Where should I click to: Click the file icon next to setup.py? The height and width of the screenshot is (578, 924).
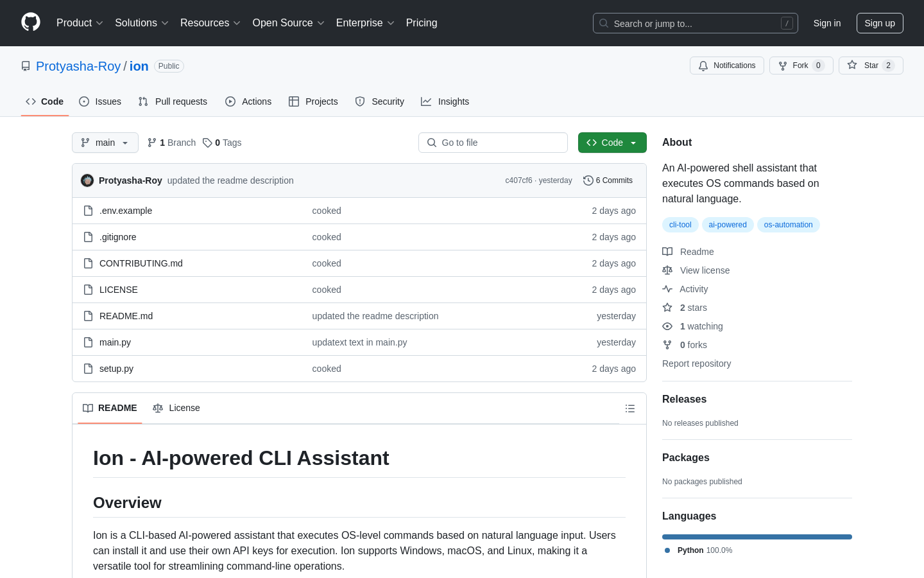(x=89, y=369)
